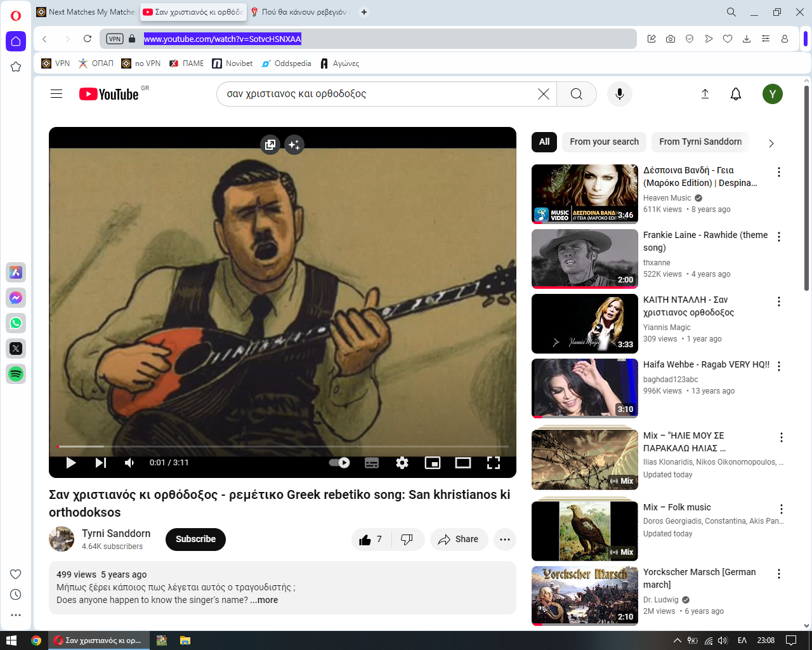The width and height of the screenshot is (812, 650).
Task: Expand the description with ...more
Action: [x=265, y=600]
